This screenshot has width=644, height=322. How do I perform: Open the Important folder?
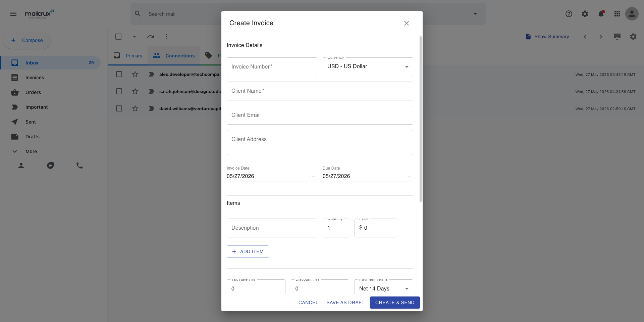pyautogui.click(x=50, y=107)
